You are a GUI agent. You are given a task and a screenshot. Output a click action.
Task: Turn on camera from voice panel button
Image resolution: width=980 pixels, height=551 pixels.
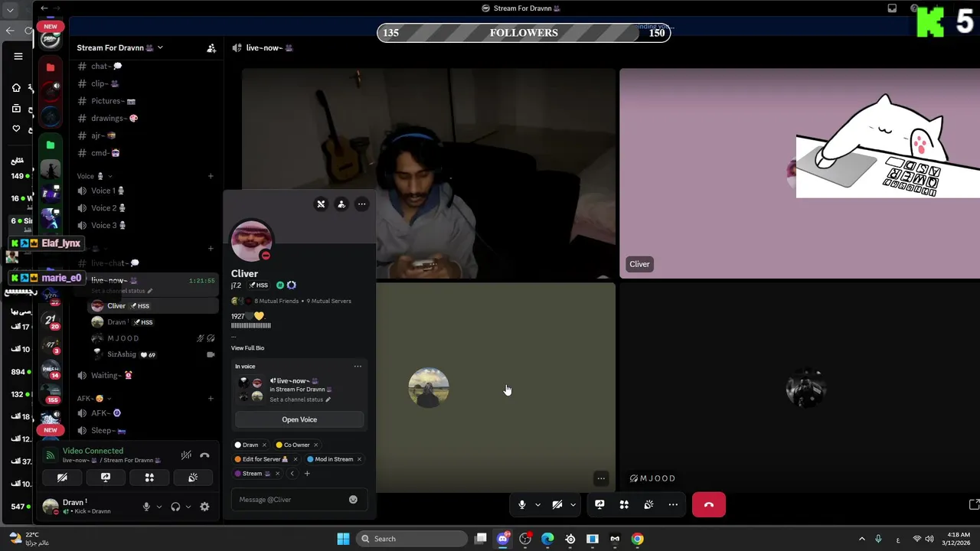[x=62, y=478]
